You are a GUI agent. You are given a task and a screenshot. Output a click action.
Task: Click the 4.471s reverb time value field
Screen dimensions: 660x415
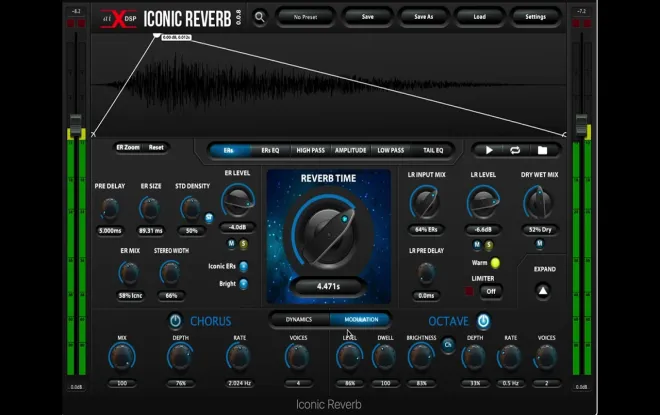328,287
